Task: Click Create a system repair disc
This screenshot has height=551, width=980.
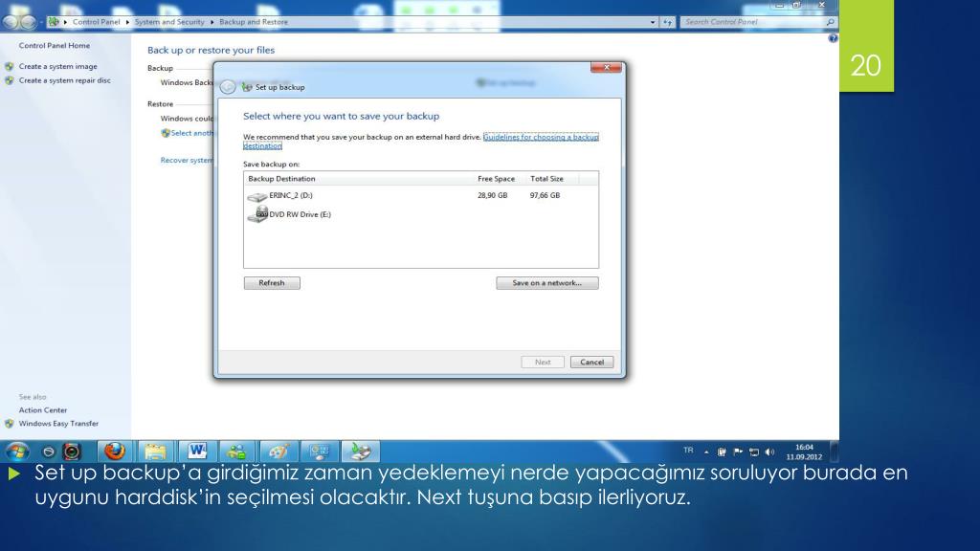Action: 65,80
